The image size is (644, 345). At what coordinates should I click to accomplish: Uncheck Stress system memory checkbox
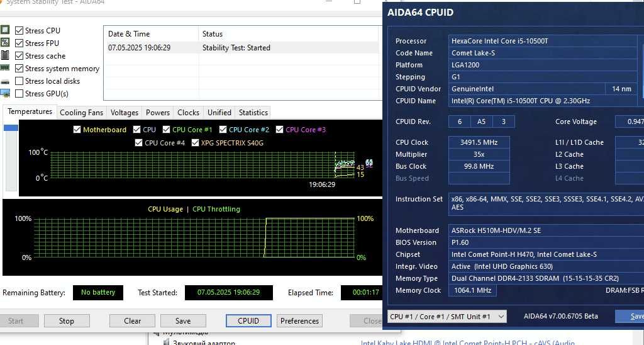19,68
